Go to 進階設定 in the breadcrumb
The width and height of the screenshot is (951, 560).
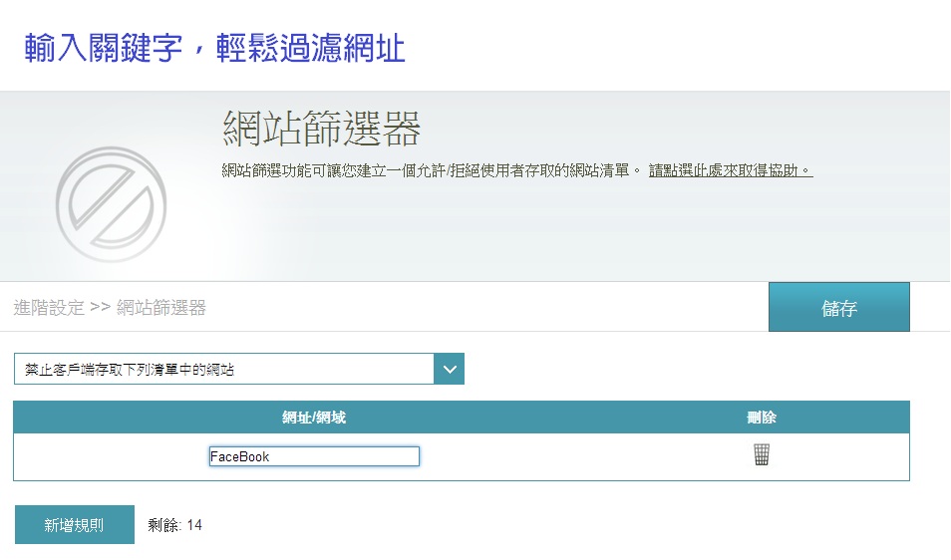(x=49, y=308)
